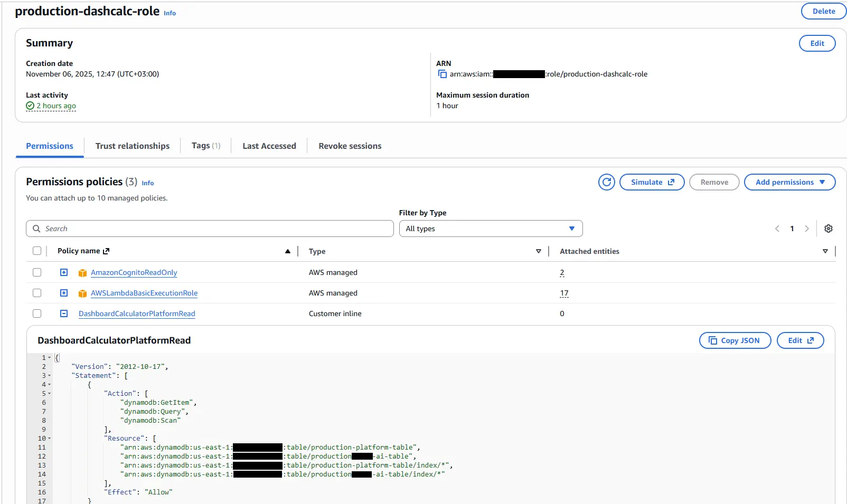Switch to the Trust relationships tab

(133, 146)
